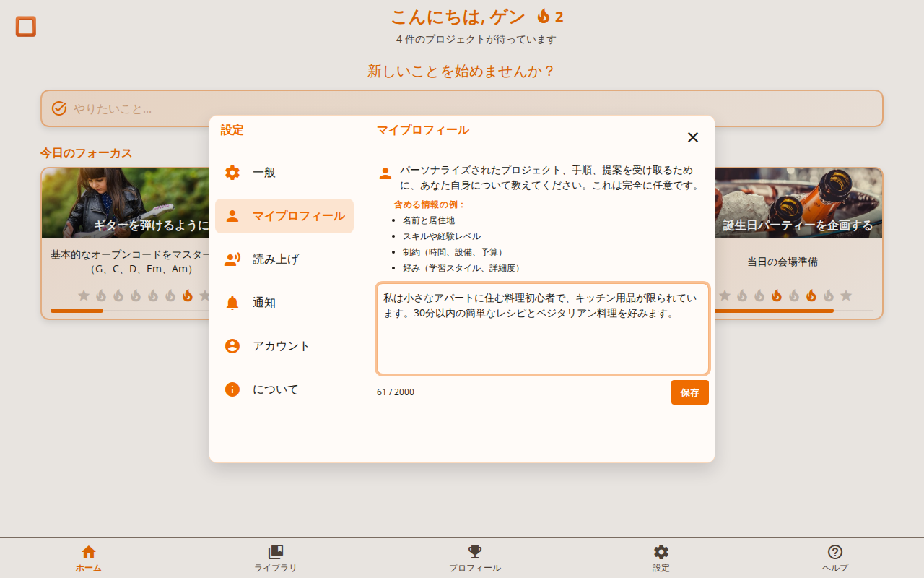Click the first star in the birthday party card
Viewport: 924px width, 578px height.
click(725, 296)
